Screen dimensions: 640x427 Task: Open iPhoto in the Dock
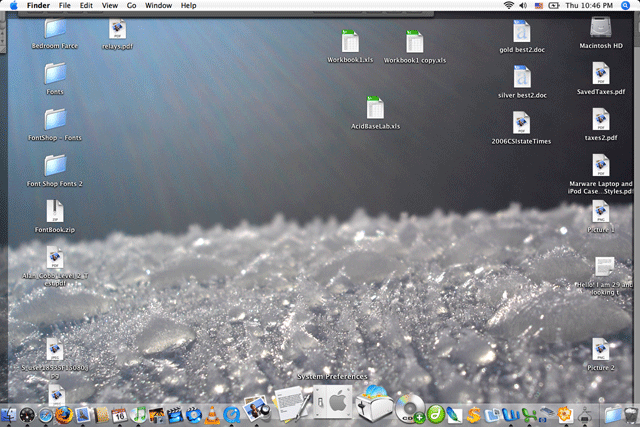pos(156,415)
